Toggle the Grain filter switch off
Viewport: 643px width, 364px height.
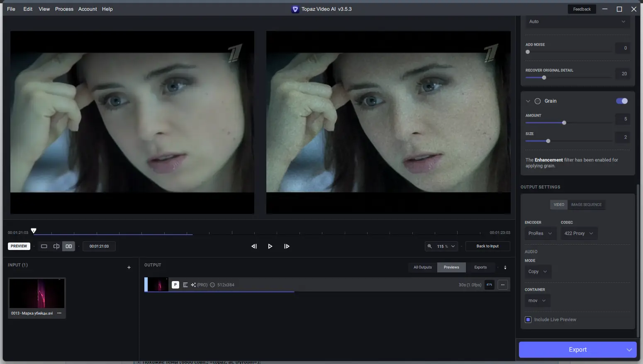pyautogui.click(x=621, y=101)
